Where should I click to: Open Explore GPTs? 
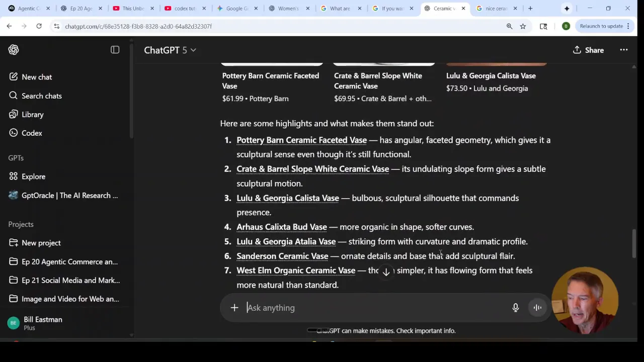point(33,176)
